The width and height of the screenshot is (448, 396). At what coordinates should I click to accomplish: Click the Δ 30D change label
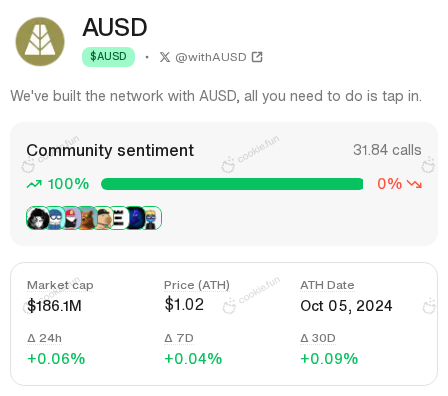pos(318,338)
